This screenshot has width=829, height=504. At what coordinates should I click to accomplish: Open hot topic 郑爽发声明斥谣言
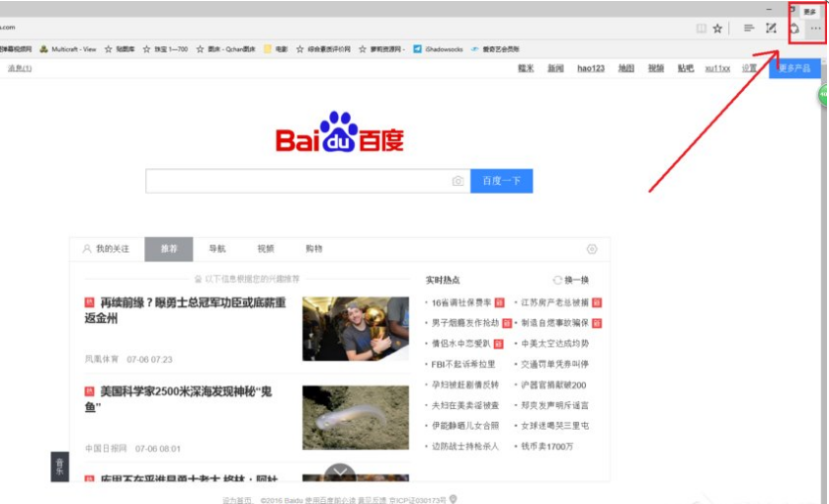(x=554, y=405)
